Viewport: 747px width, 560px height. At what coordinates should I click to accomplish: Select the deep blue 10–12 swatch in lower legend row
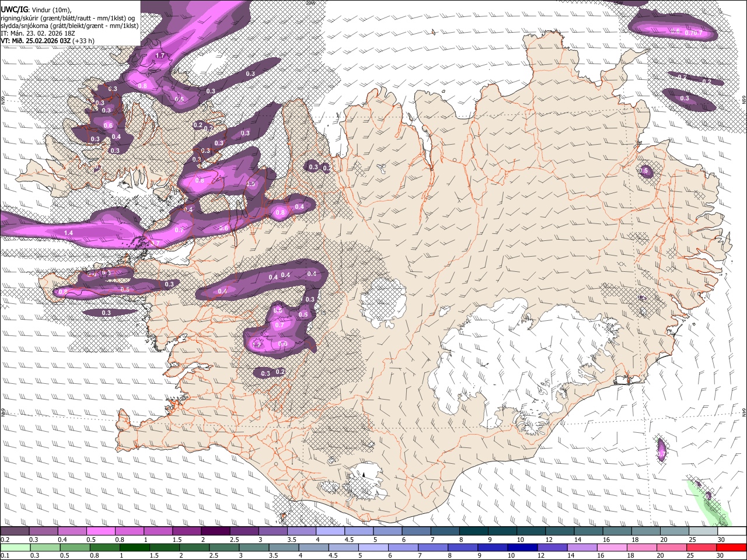(x=523, y=547)
